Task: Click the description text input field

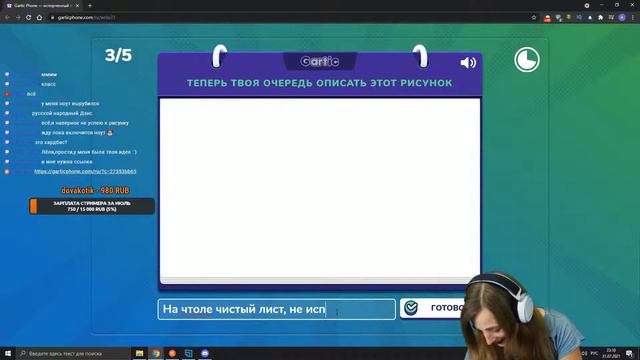Action: pyautogui.click(x=277, y=309)
